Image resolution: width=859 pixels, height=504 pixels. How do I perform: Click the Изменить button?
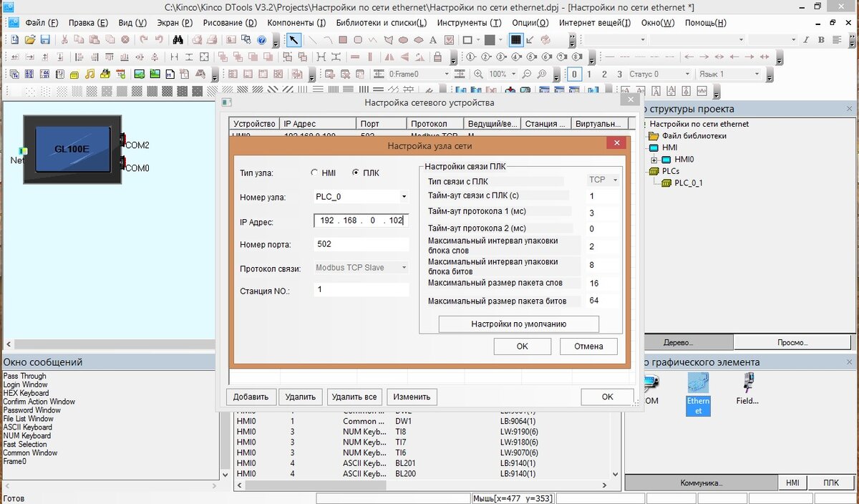412,397
